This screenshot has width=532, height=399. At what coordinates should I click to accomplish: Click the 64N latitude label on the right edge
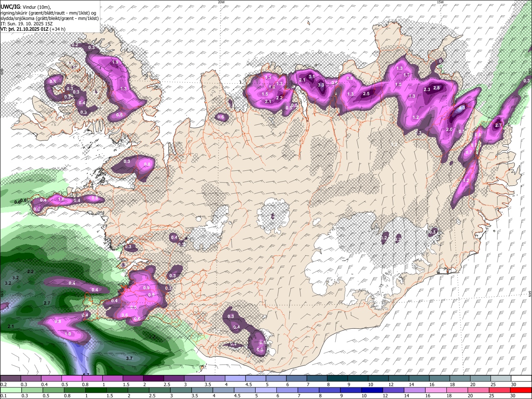[x=530, y=293]
